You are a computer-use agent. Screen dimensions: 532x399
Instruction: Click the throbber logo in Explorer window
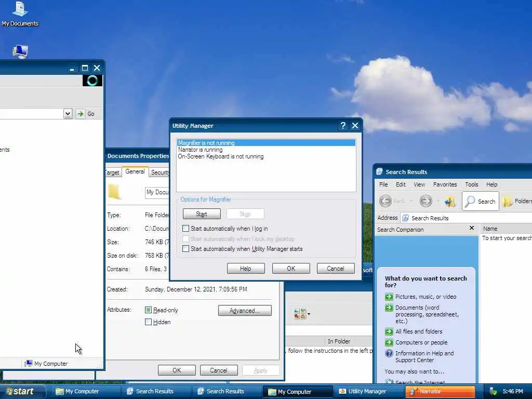coord(92,81)
